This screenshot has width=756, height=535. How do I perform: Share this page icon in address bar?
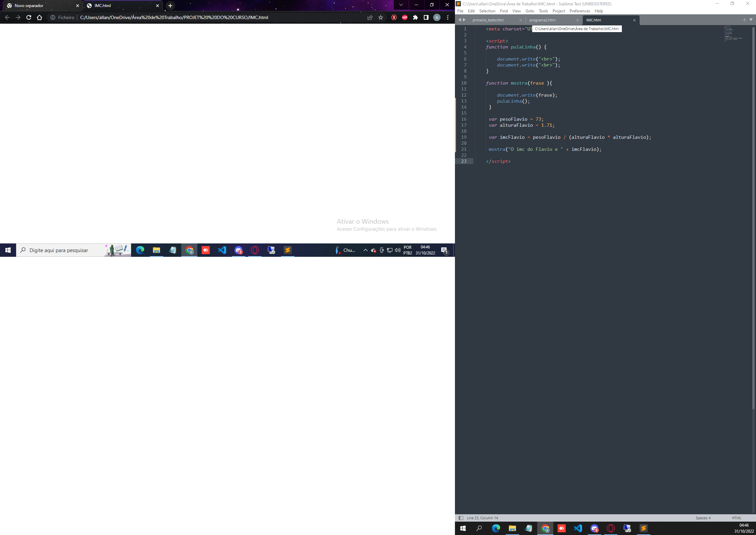(370, 17)
